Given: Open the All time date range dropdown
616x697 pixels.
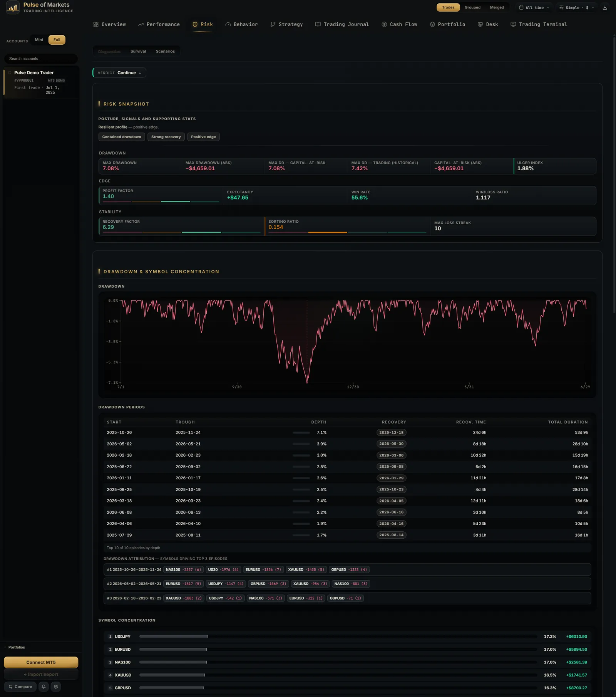Looking at the screenshot, I should [534, 7].
